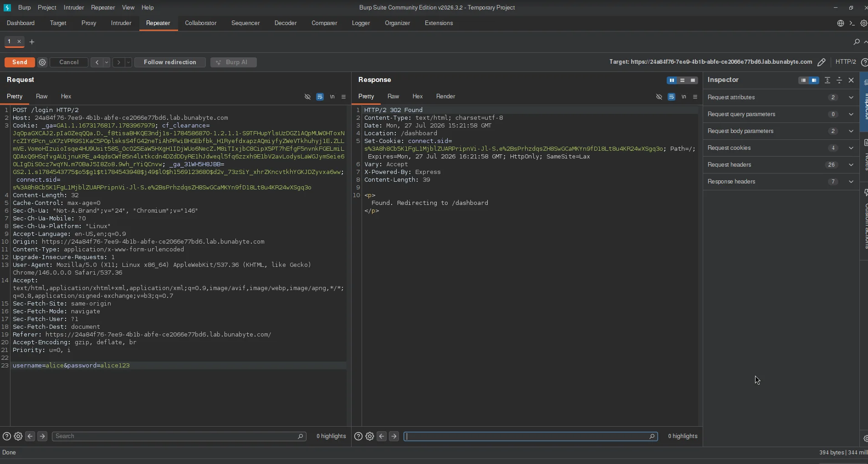
Task: Select top/bottom request/response layout
Action: coord(682,80)
